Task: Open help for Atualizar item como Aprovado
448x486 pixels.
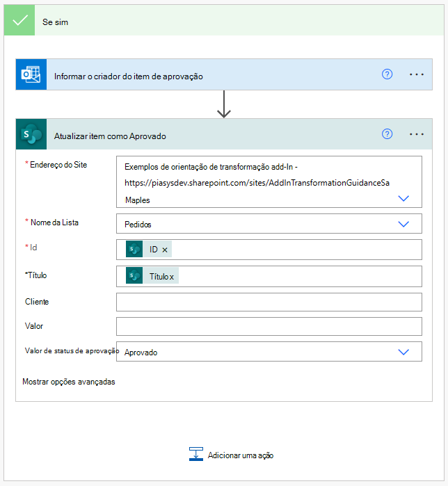Action: [387, 134]
